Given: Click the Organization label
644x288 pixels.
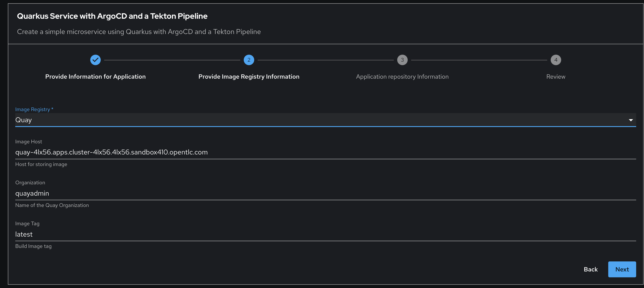Looking at the screenshot, I should pos(30,183).
